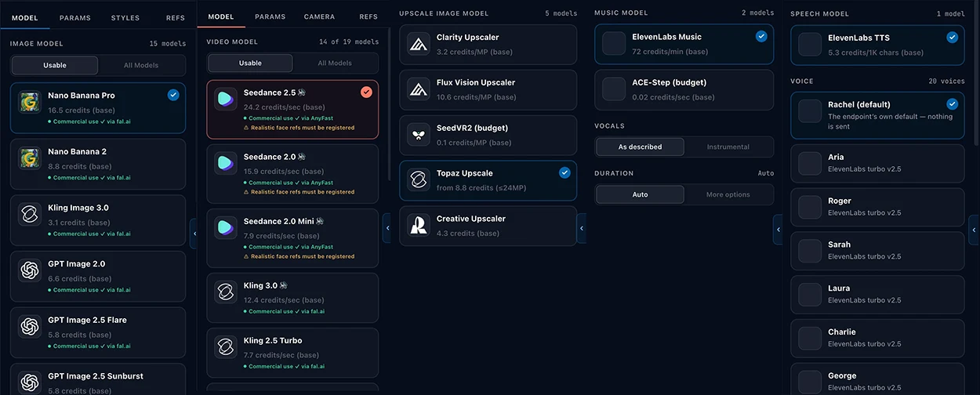Select the video panel MODEL tab

[221, 16]
